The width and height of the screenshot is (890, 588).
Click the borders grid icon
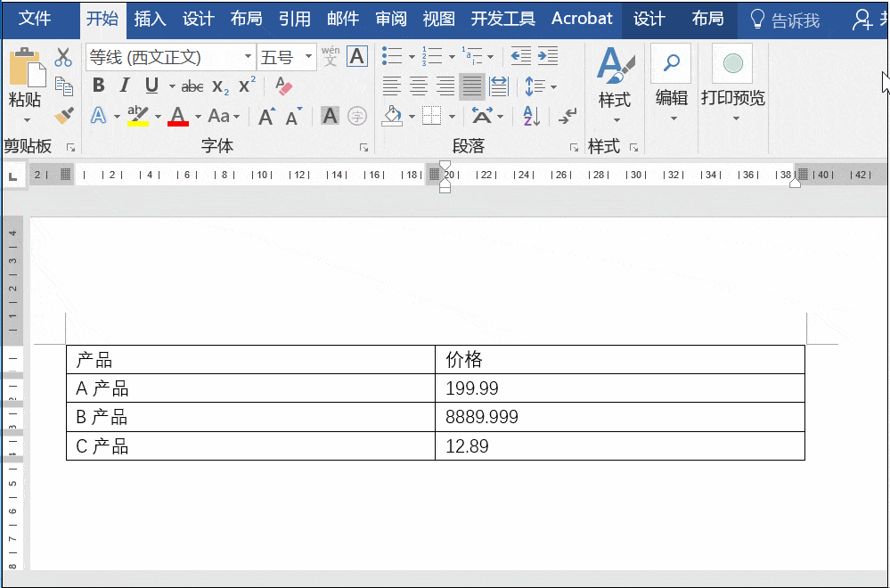point(432,117)
